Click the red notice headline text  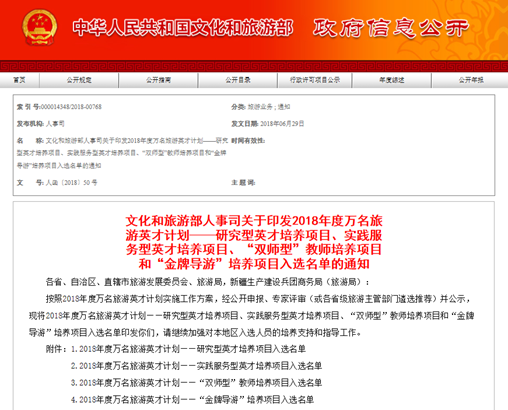pyautogui.click(x=254, y=242)
